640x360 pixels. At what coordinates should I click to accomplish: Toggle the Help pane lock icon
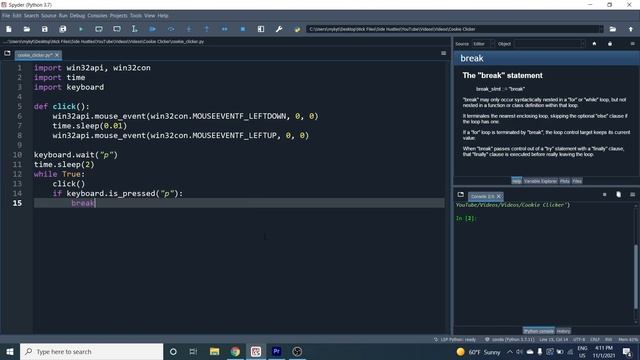(610, 44)
